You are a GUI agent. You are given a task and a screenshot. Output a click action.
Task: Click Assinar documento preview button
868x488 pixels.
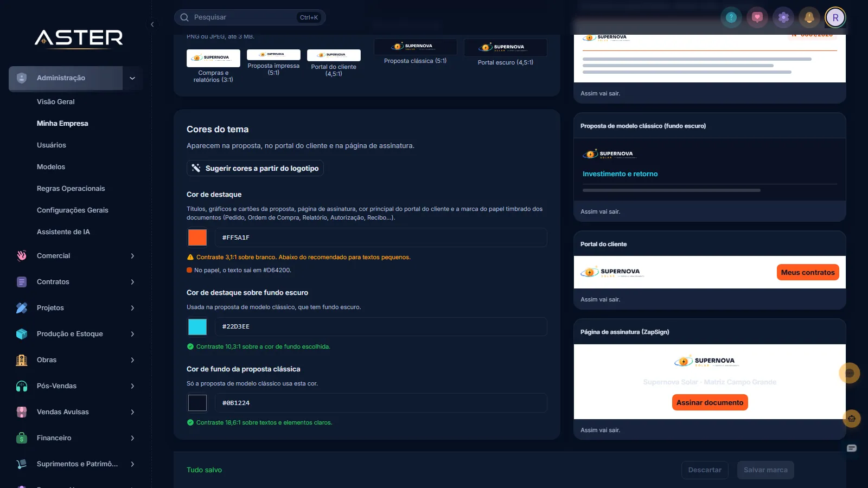(710, 402)
